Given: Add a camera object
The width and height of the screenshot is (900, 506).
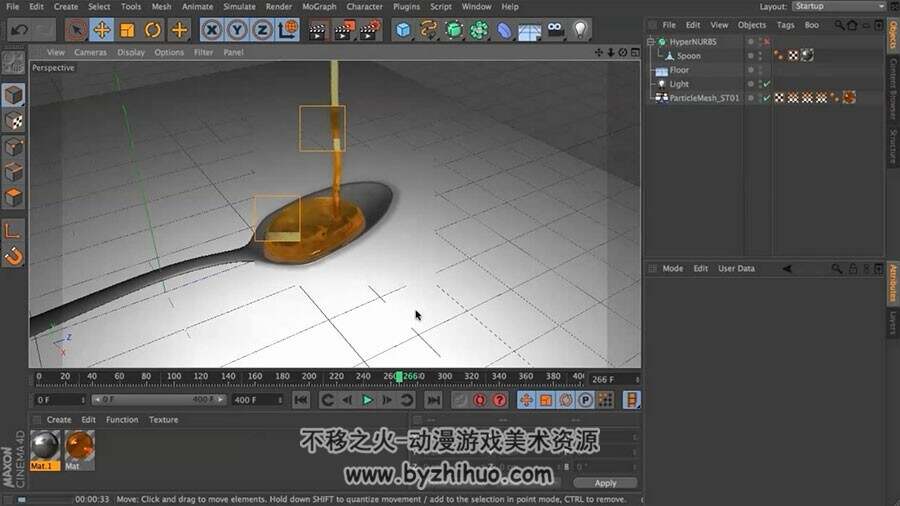Looking at the screenshot, I should point(555,30).
